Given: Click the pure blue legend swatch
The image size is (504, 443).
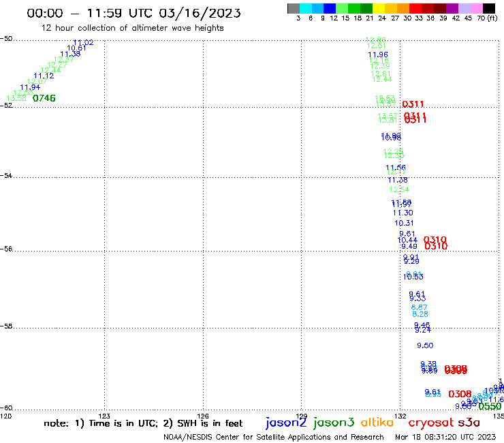Looking at the screenshot, I should click(330, 8).
